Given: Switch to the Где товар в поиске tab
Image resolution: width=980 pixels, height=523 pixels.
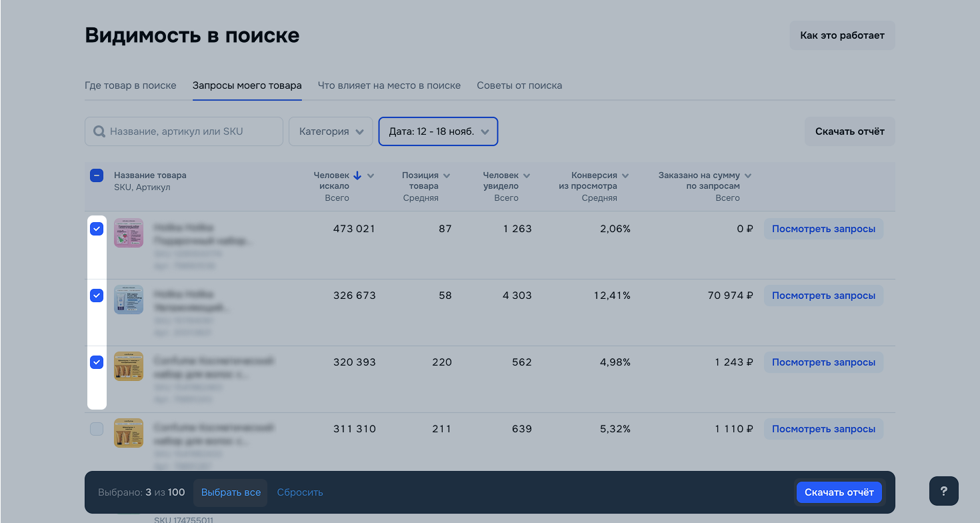Looking at the screenshot, I should click(x=131, y=85).
